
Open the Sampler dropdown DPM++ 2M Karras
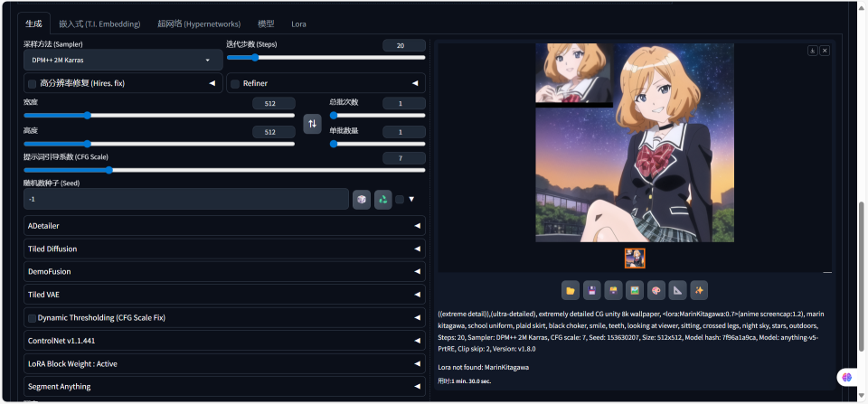(x=123, y=60)
